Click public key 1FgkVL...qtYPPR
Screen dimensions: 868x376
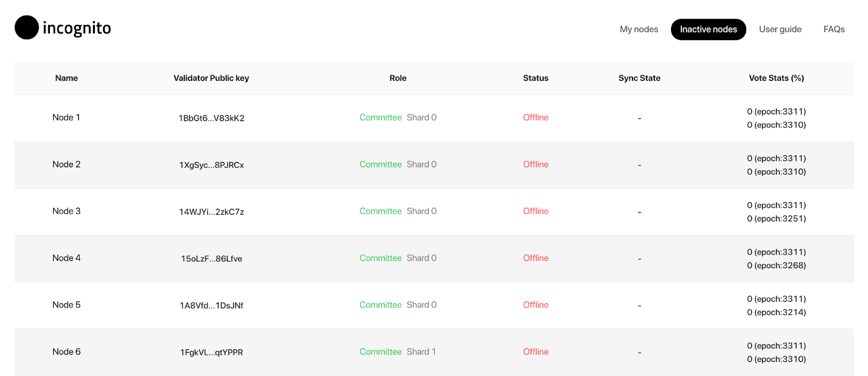(x=212, y=353)
